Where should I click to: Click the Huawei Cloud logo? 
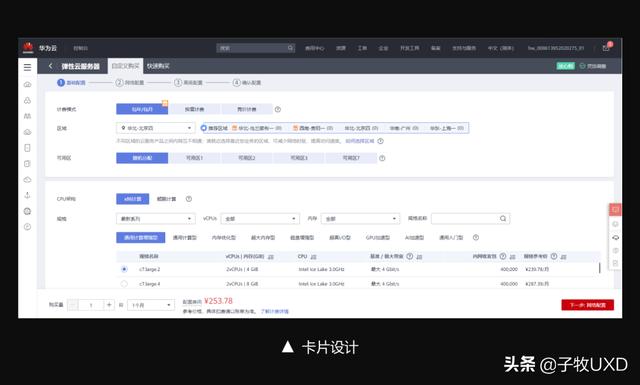click(x=28, y=48)
